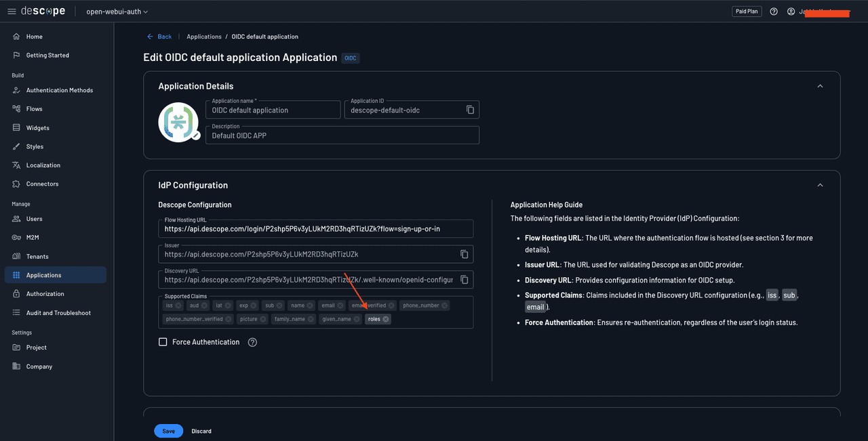Open the open-webui-auth project switcher

point(115,11)
